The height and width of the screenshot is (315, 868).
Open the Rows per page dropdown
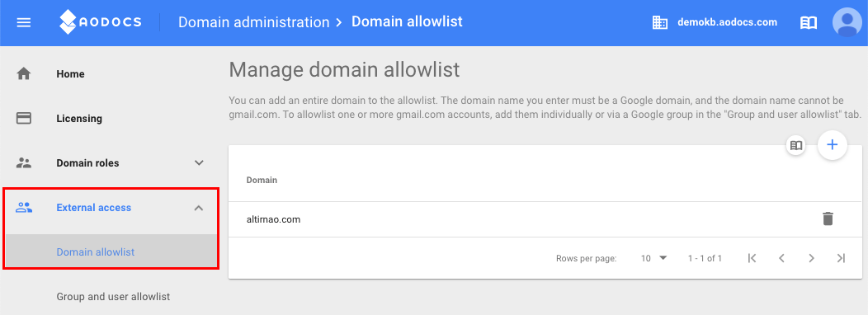click(653, 258)
